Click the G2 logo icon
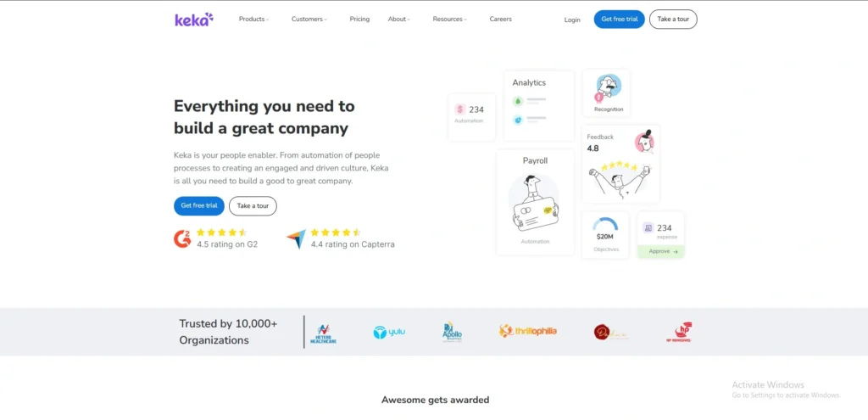 pos(183,238)
